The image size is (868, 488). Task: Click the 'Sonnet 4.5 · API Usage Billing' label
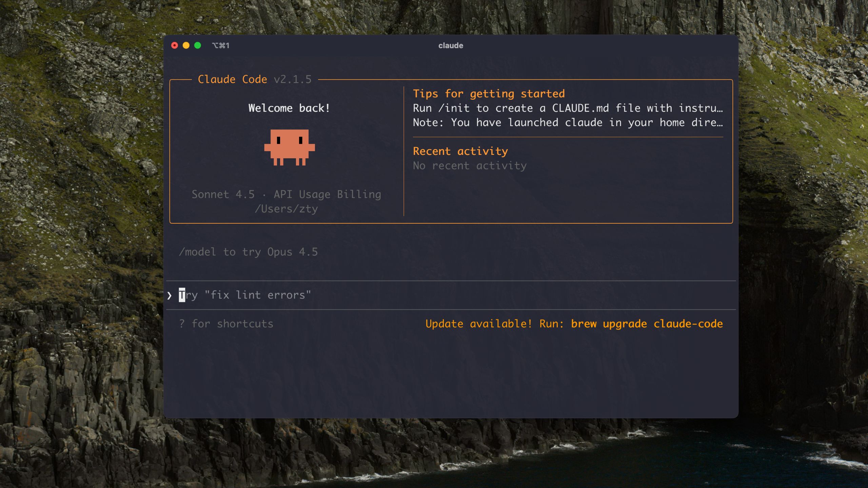click(x=286, y=194)
